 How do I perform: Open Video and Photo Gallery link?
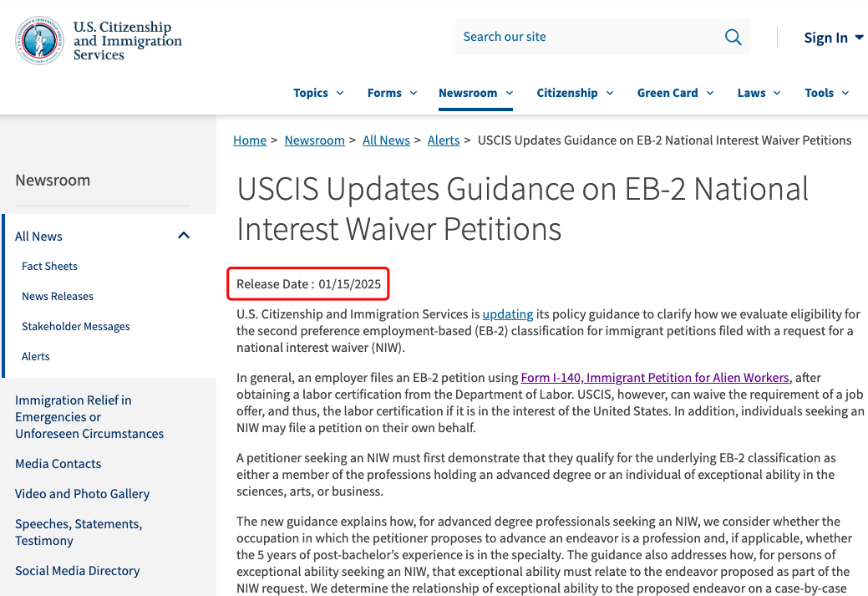[x=83, y=493]
